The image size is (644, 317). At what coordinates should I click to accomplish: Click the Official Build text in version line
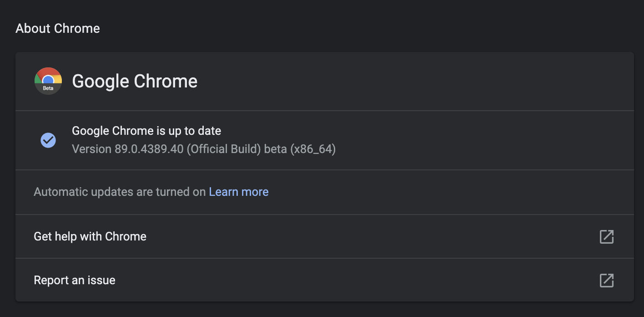coord(224,149)
